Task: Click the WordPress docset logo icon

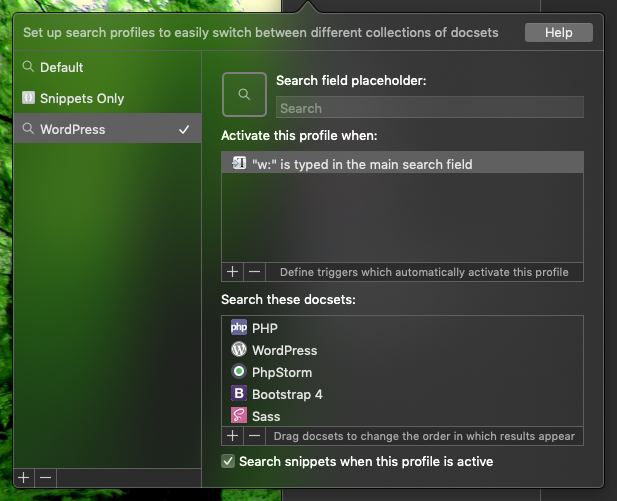Action: click(239, 349)
